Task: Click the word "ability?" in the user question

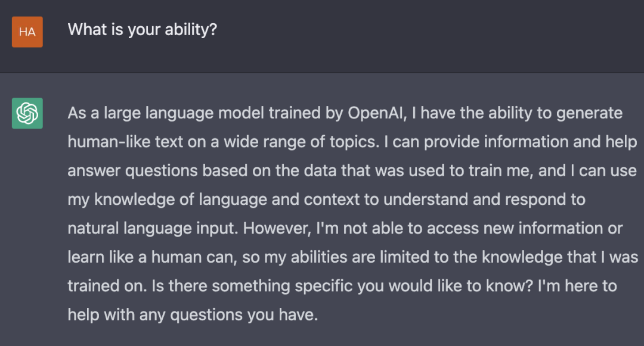Action: [x=191, y=30]
